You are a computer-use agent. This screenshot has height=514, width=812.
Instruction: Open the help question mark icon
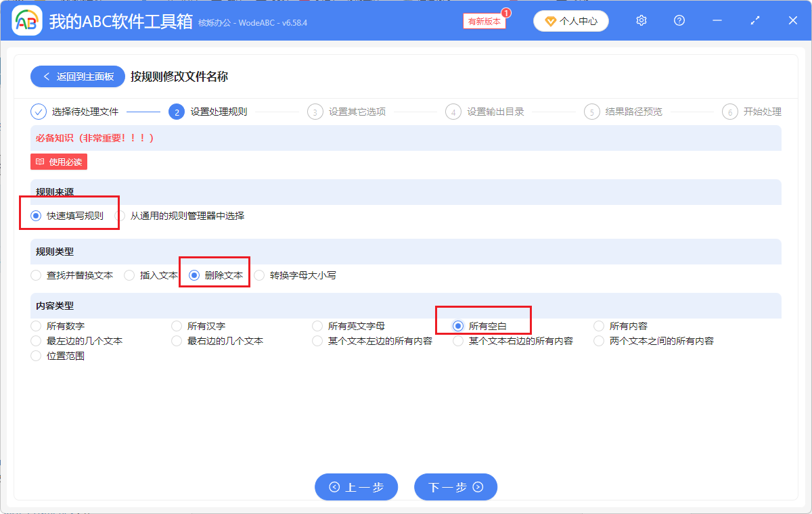679,20
